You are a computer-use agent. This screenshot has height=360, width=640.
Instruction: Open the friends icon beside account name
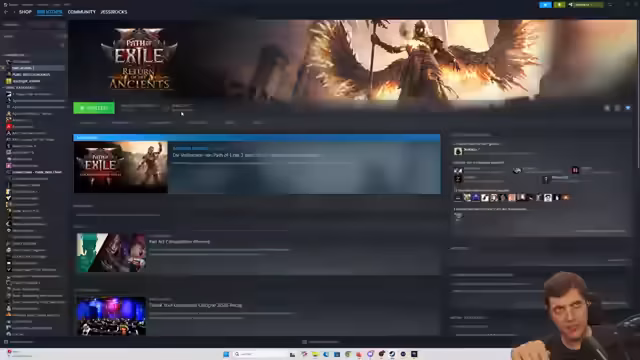pos(571,5)
